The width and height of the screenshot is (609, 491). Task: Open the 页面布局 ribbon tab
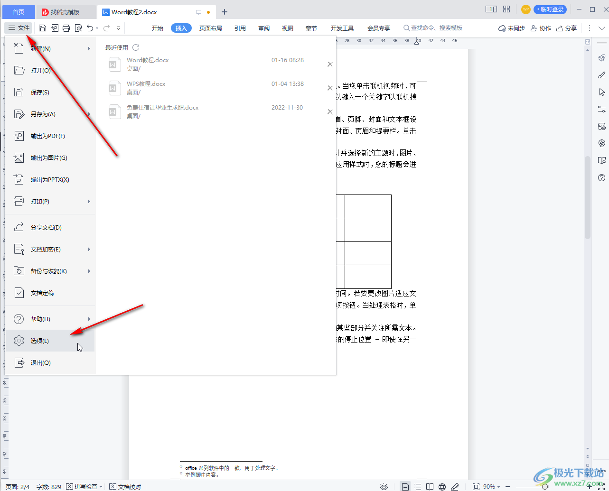tap(211, 28)
